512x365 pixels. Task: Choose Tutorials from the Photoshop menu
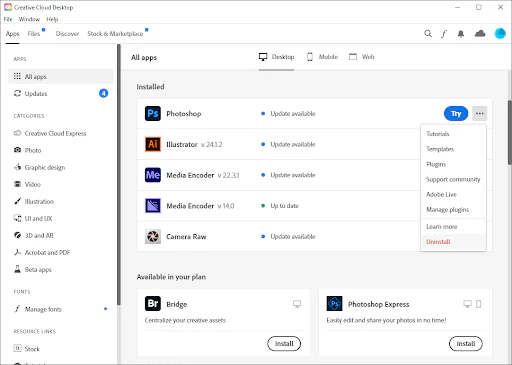pos(453,134)
